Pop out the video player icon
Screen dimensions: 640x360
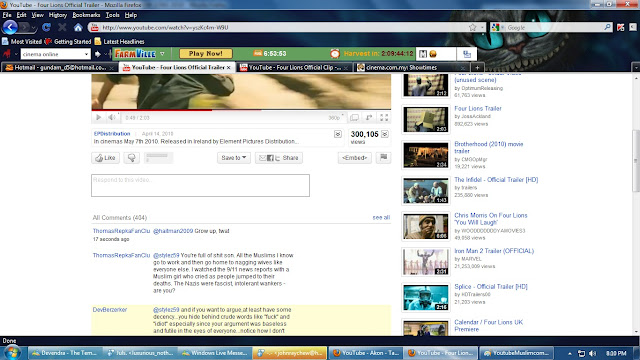pos(369,118)
